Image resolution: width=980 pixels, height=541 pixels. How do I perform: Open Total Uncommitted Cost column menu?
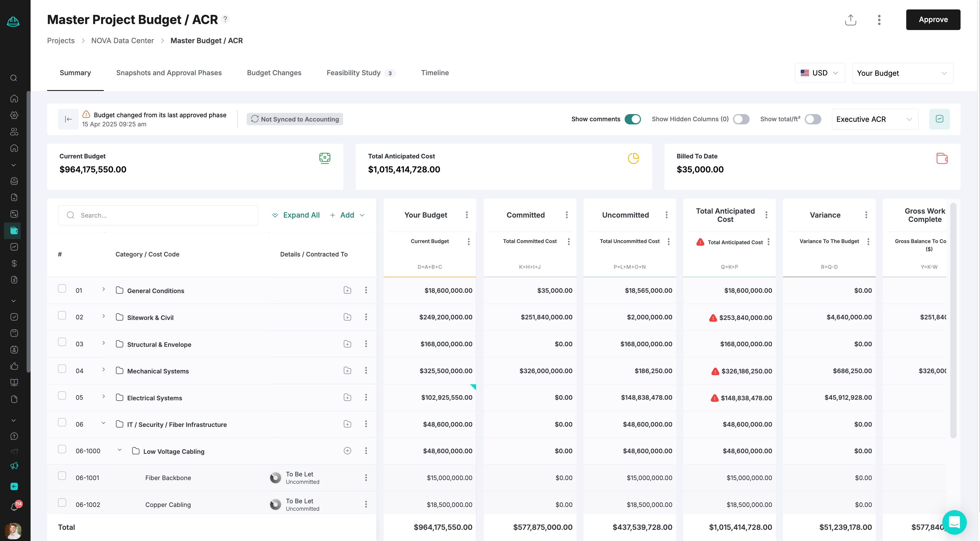click(668, 242)
